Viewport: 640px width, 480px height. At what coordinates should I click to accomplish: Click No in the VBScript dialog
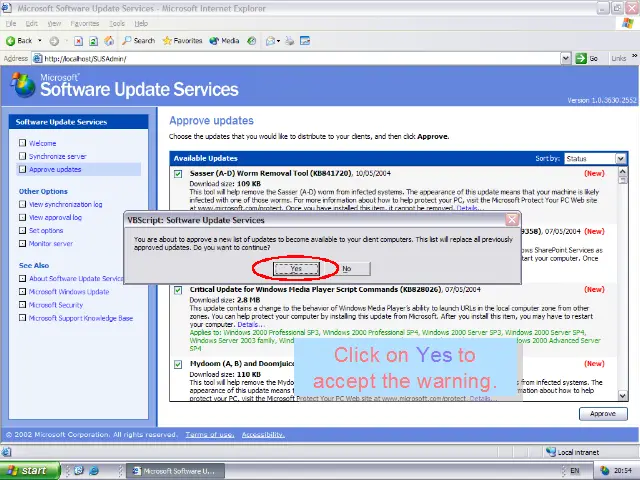coord(347,269)
